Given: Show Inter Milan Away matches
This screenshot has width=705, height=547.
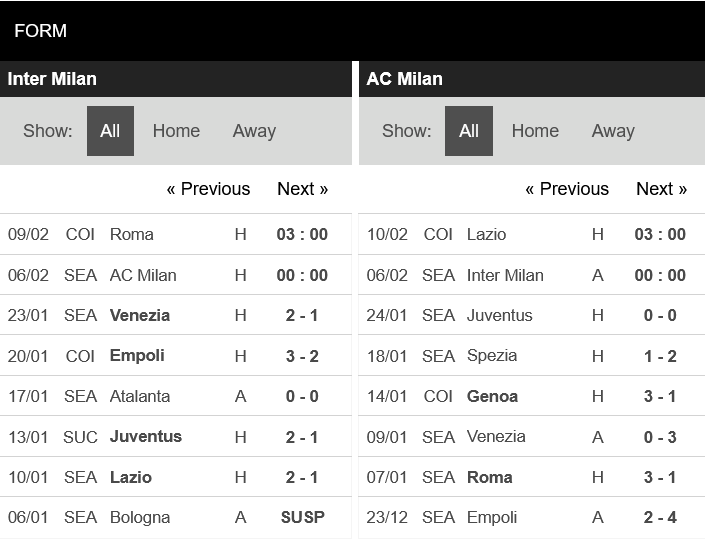Looking at the screenshot, I should (x=254, y=131).
